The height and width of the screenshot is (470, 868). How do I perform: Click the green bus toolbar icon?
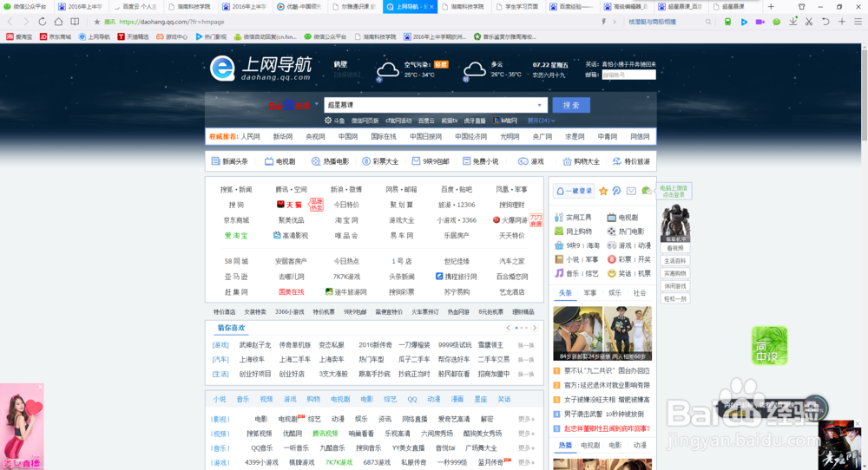pos(728,22)
